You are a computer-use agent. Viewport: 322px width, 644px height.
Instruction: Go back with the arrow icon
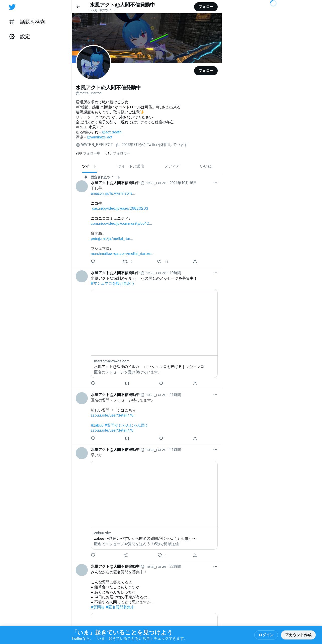(x=78, y=7)
